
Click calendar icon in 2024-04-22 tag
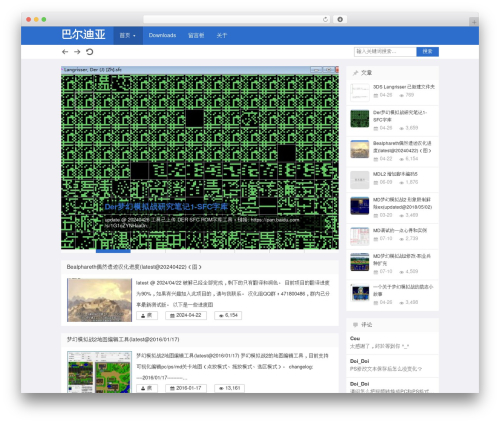click(172, 316)
